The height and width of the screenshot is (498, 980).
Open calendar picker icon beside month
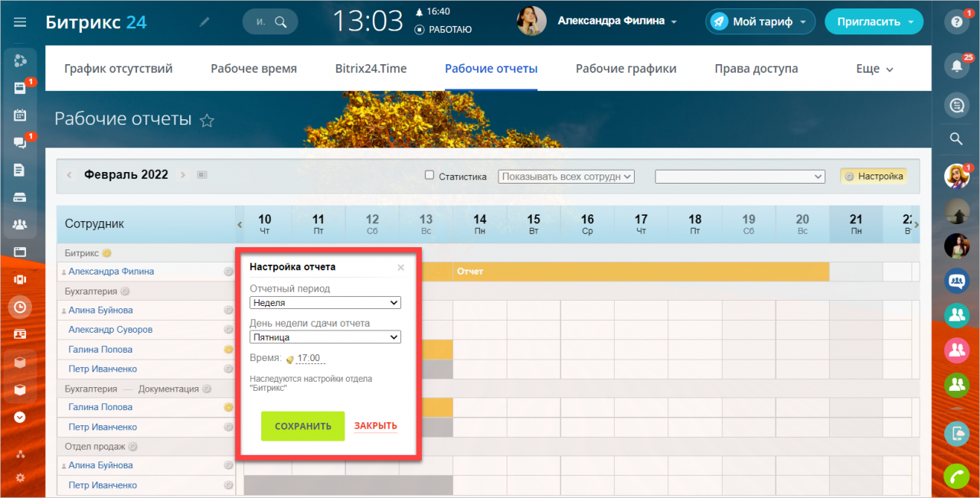[202, 175]
